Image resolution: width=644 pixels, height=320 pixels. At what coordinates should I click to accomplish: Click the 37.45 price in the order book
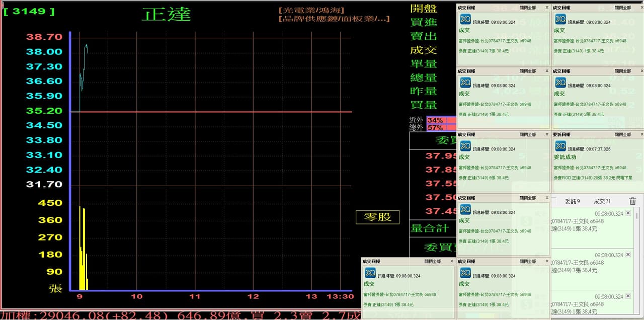pyautogui.click(x=441, y=211)
